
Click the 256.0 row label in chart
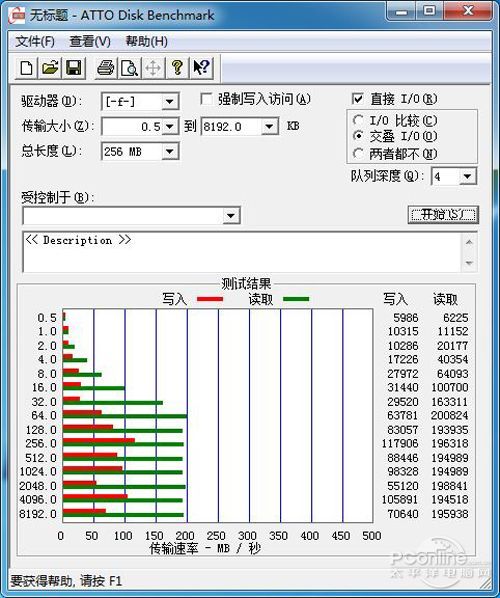41,444
